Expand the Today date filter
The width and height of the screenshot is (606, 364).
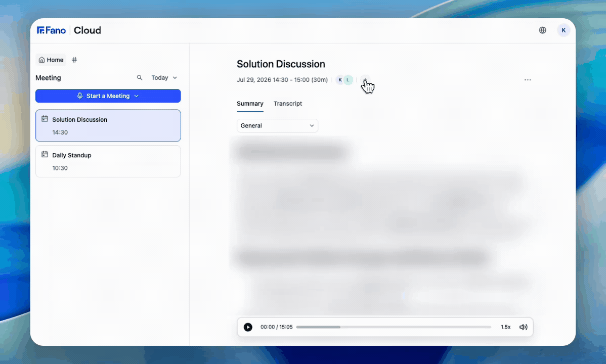coord(164,78)
